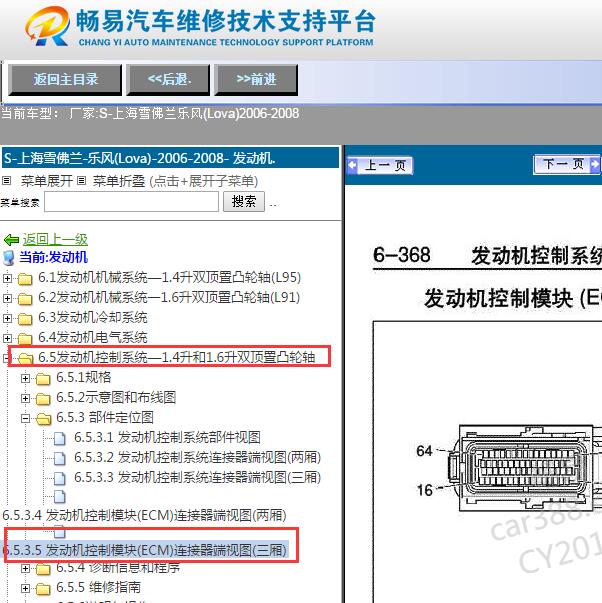Expand the 6.3发动机冷却系统 node
The height and width of the screenshot is (603, 602).
[7, 318]
